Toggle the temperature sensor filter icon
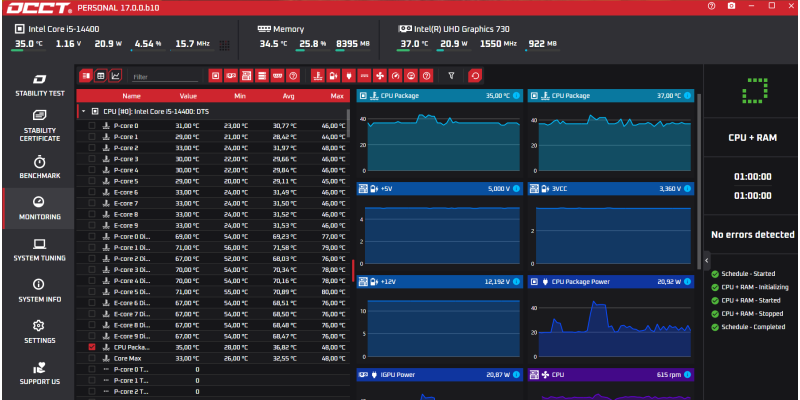The height and width of the screenshot is (400, 800). point(318,76)
